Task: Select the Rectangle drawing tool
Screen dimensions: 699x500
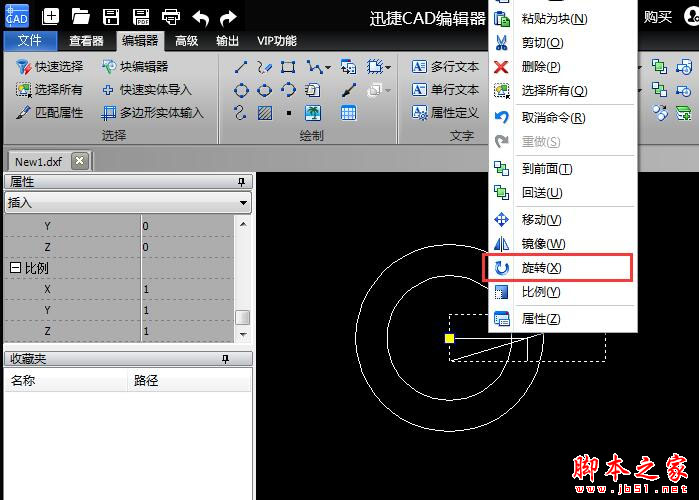Action: (x=288, y=67)
